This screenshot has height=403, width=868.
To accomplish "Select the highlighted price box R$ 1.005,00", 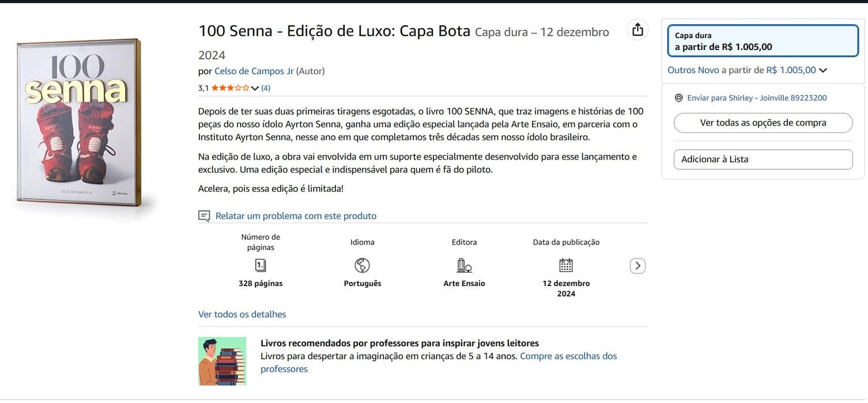I will point(763,41).
